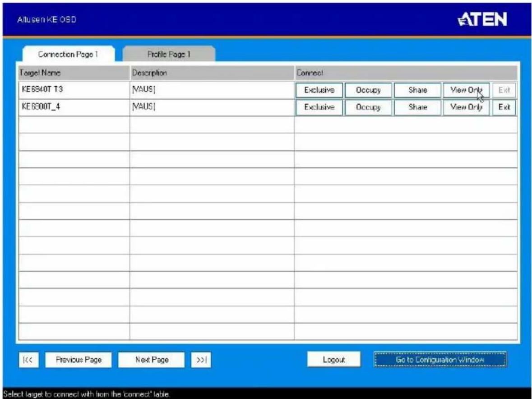The image size is (532, 399).
Task: Open KE6940T T3 in View Only mode
Action: tap(466, 90)
